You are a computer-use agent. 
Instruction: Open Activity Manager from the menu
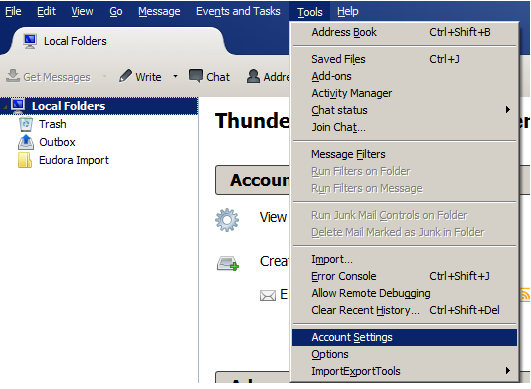coord(404,93)
